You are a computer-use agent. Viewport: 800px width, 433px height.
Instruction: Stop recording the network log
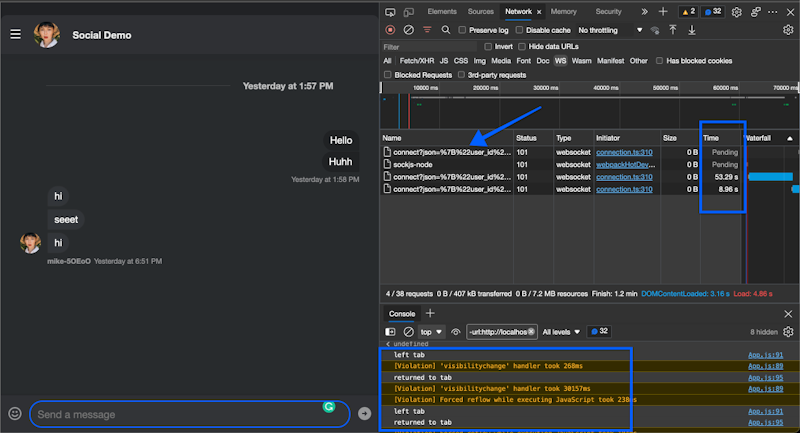point(390,30)
